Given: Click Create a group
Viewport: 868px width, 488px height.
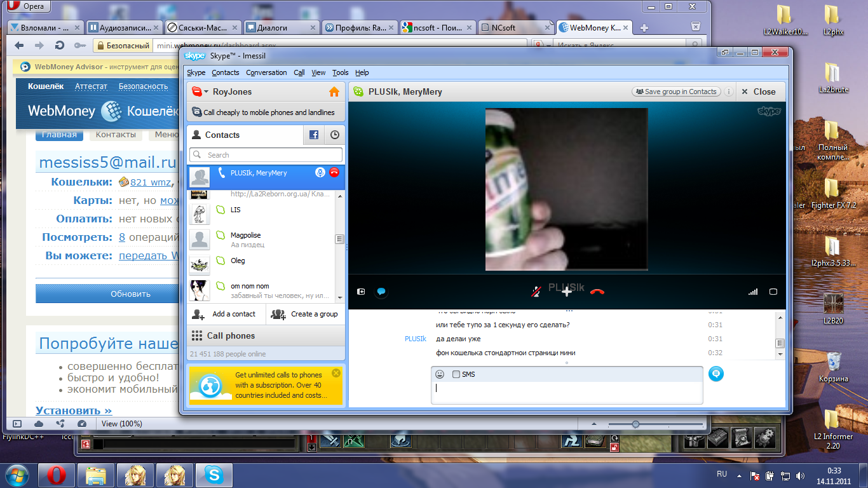Looking at the screenshot, I should click(x=305, y=314).
